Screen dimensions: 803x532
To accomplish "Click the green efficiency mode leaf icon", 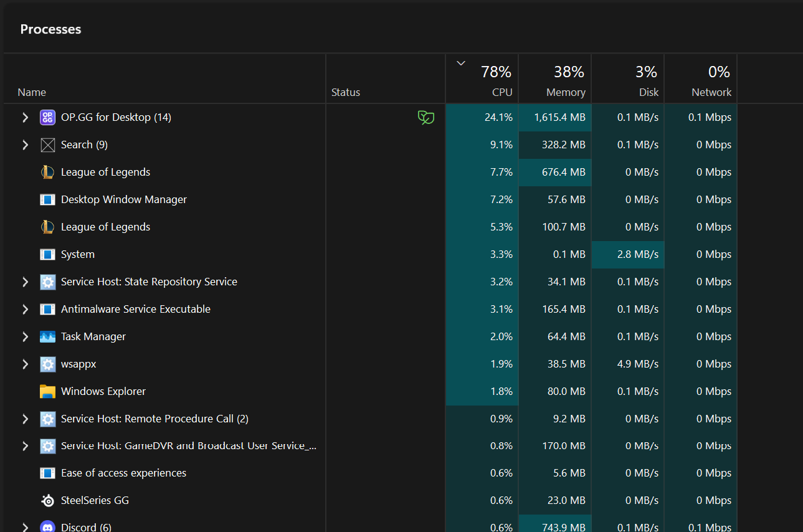I will 426,117.
